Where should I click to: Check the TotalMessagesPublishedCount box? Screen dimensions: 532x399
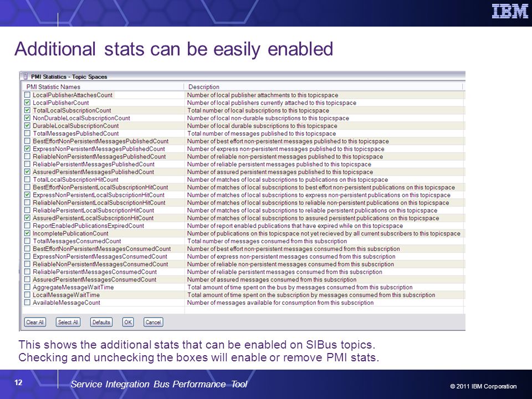pyautogui.click(x=28, y=134)
